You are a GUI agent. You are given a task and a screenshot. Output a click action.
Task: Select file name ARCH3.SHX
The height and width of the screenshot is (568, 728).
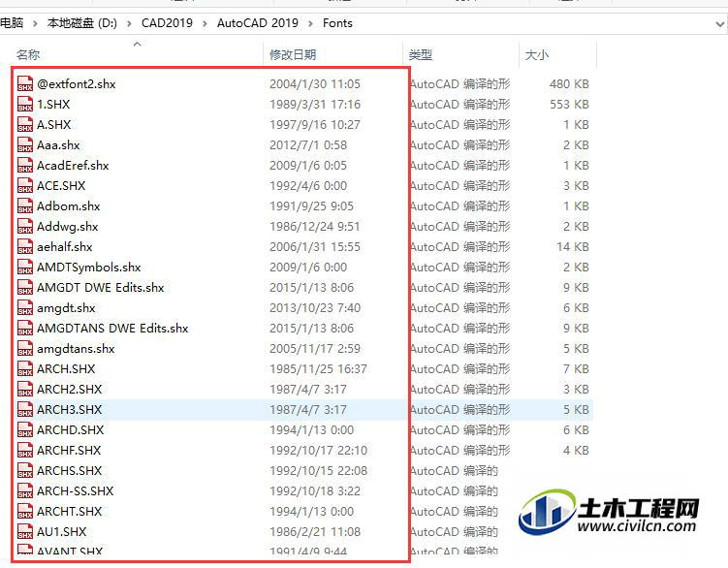tap(70, 410)
